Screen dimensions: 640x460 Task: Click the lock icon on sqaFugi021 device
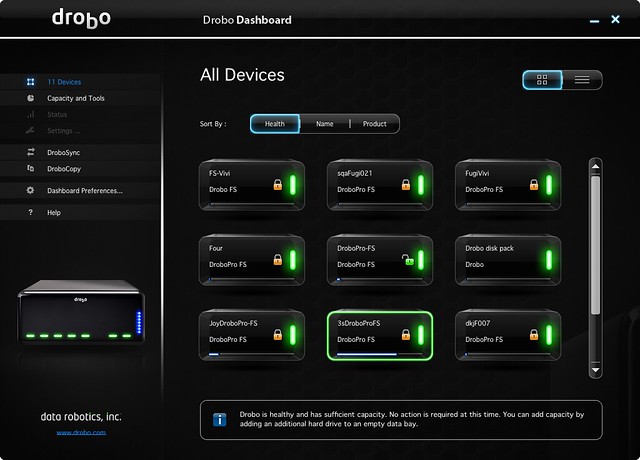pos(406,184)
